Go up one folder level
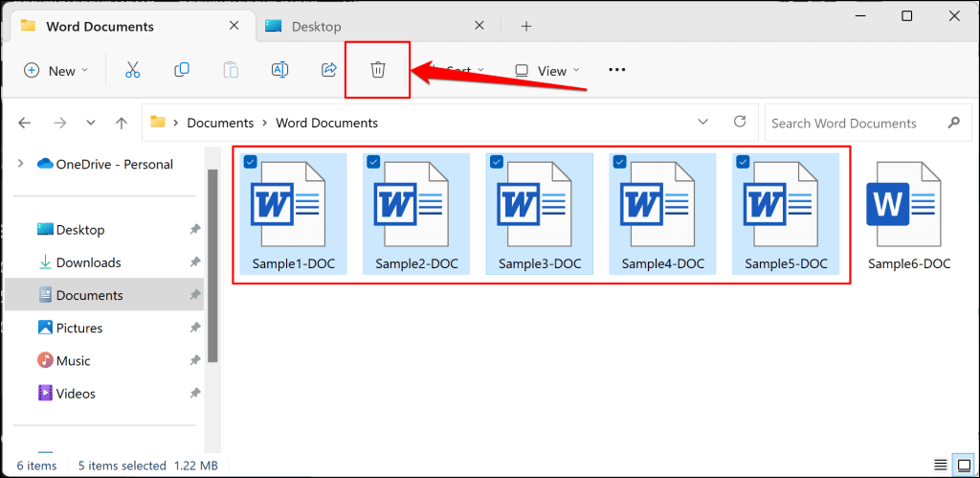980x478 pixels. point(122,124)
